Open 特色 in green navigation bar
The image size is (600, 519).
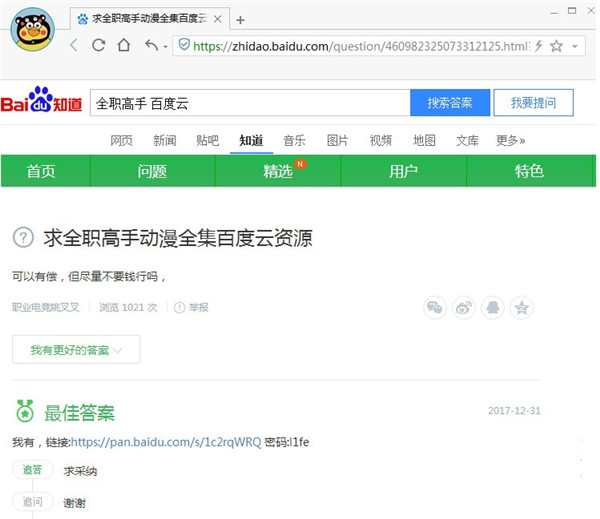(529, 171)
